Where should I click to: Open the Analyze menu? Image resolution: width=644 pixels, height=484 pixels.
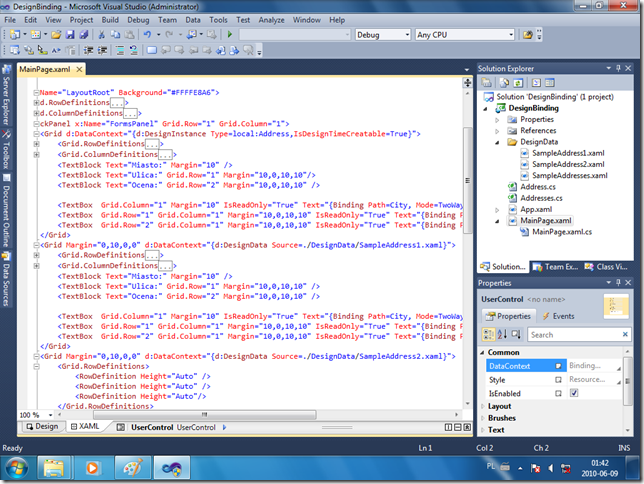pos(271,20)
